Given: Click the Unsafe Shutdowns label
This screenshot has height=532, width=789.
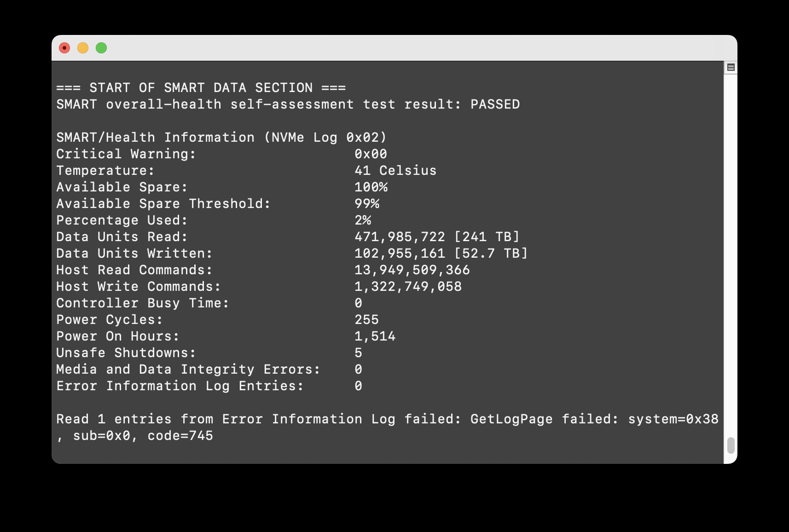Looking at the screenshot, I should point(126,353).
